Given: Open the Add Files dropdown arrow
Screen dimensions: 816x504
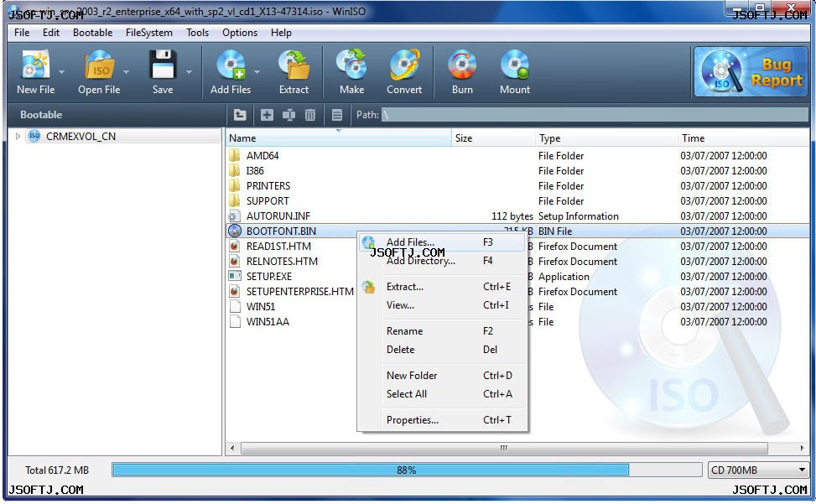Looking at the screenshot, I should pyautogui.click(x=257, y=72).
